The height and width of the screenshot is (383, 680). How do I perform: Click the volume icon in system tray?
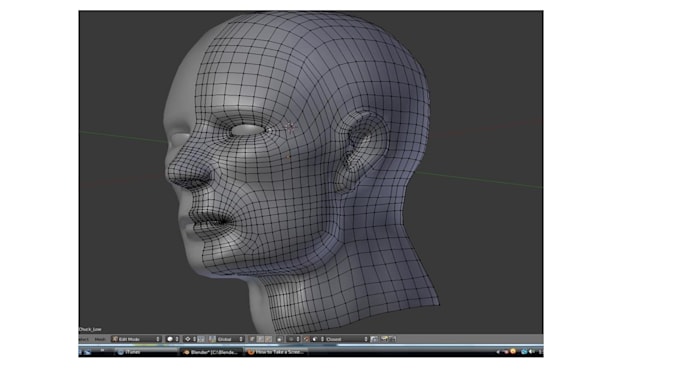(x=533, y=352)
